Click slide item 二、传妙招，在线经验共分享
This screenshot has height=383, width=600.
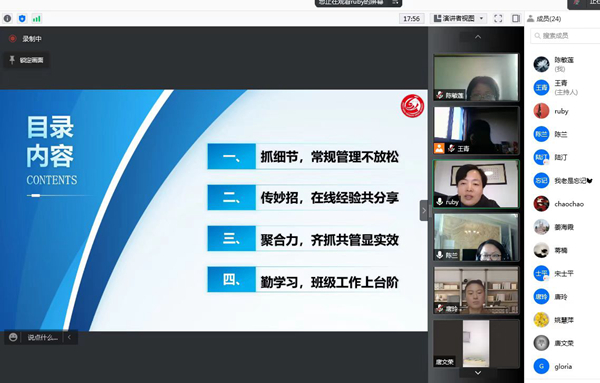[304, 197]
